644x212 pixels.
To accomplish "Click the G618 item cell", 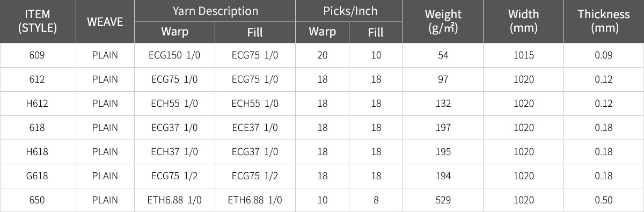I will [38, 176].
